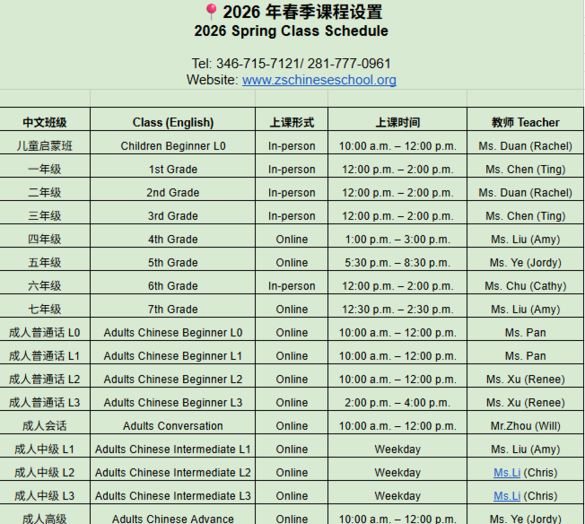Select Ms. Chen (Ting) in 3rd Grade row

tap(525, 213)
